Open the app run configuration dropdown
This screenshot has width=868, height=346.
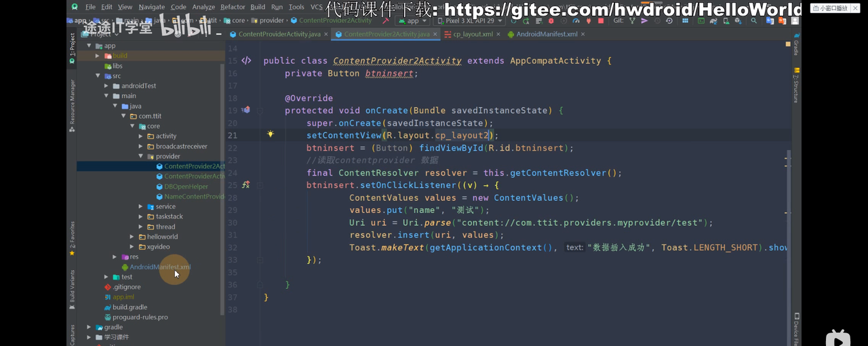tap(412, 21)
